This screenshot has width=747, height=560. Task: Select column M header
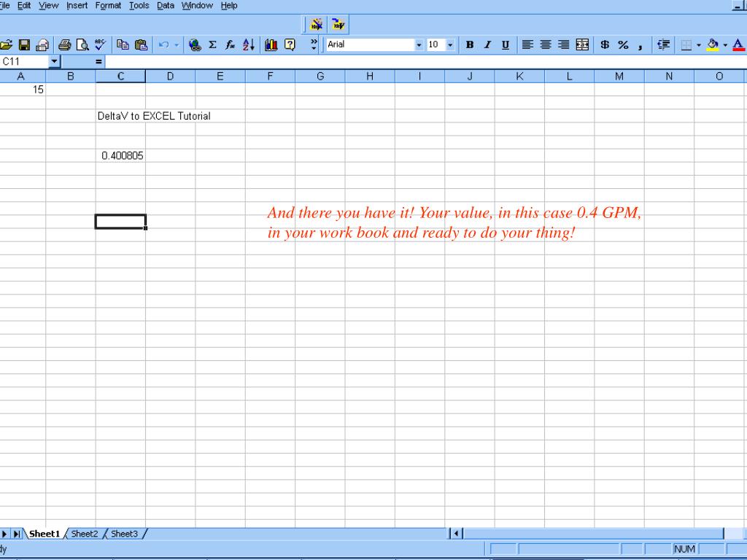619,76
